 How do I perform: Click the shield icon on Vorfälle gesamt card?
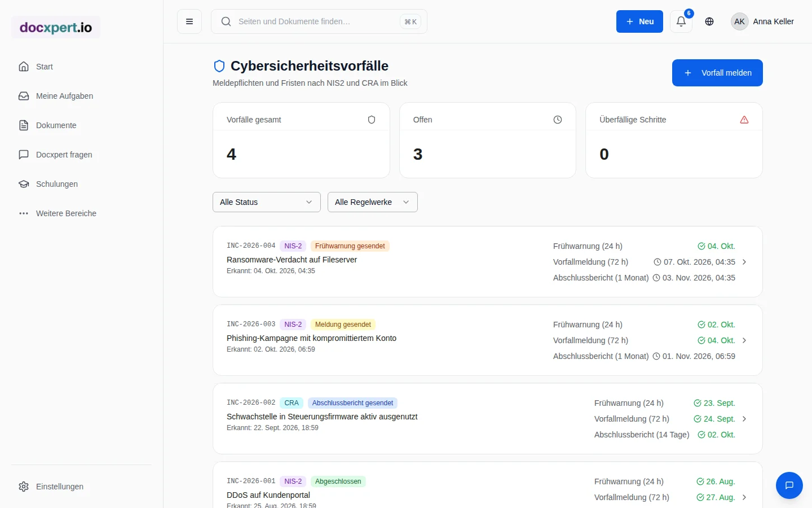(x=372, y=120)
